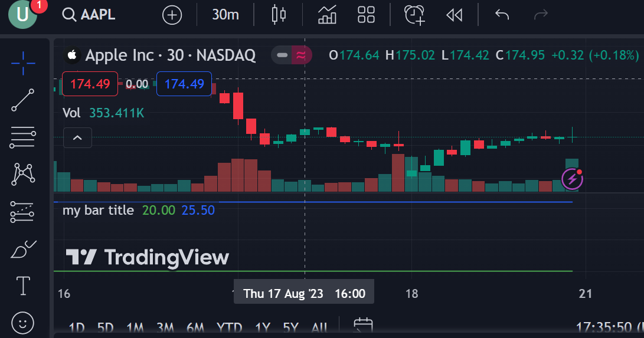Click the red 174.49 sell price button
The height and width of the screenshot is (338, 644).
click(x=90, y=84)
